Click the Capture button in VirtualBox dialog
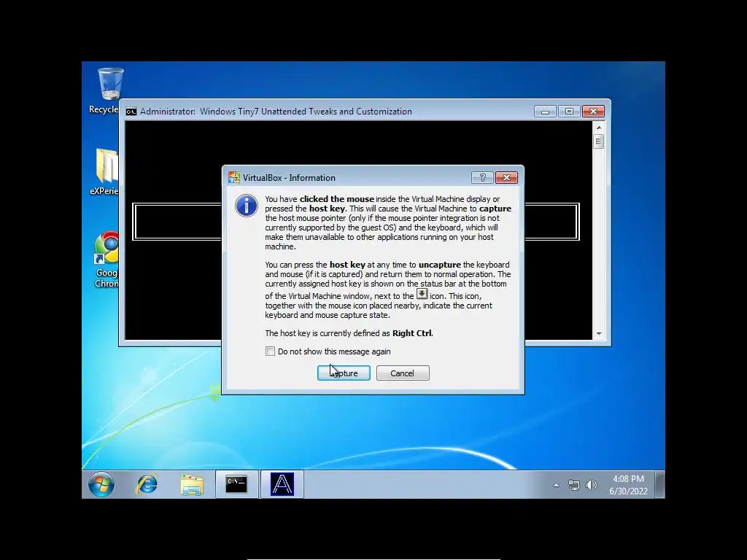747x560 pixels. 344,373
